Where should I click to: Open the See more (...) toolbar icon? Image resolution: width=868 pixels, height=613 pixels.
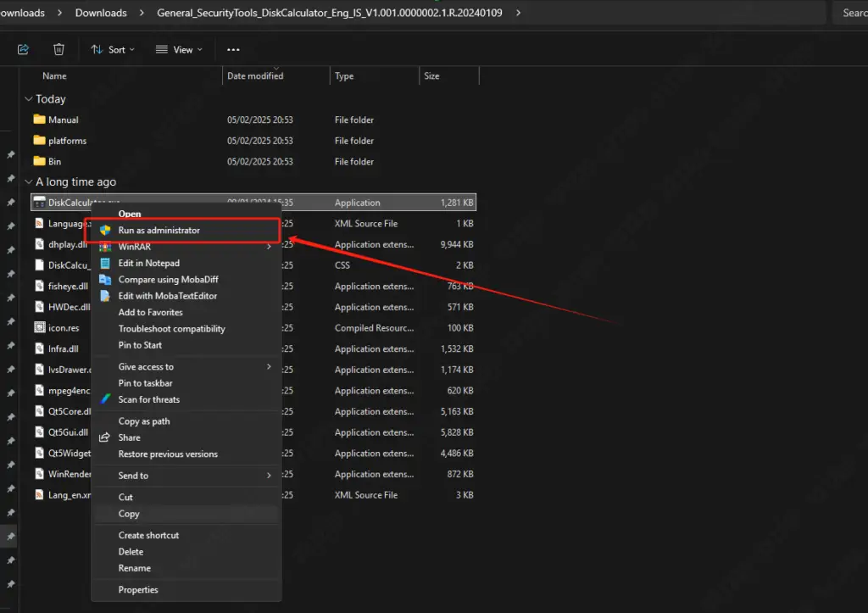[x=233, y=49]
